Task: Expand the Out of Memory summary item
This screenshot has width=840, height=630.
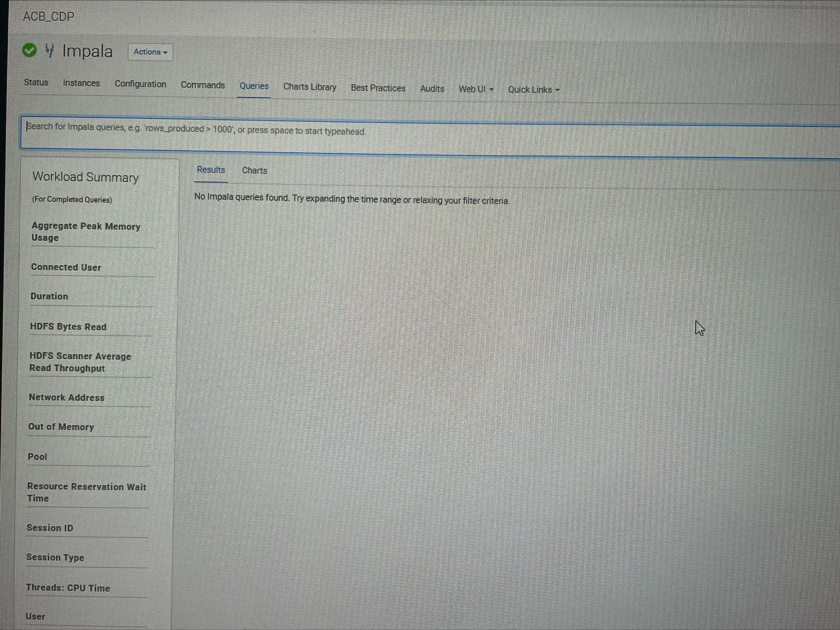Action: point(61,427)
